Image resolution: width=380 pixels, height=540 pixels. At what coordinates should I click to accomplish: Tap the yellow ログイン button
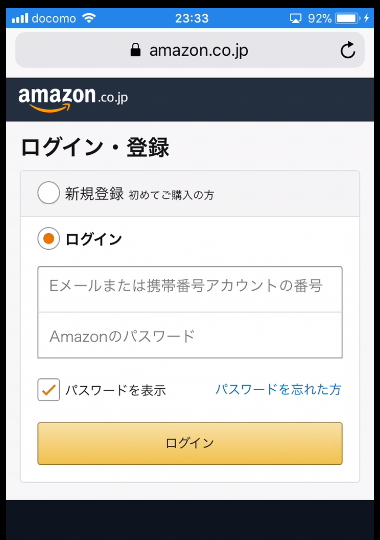(x=190, y=443)
